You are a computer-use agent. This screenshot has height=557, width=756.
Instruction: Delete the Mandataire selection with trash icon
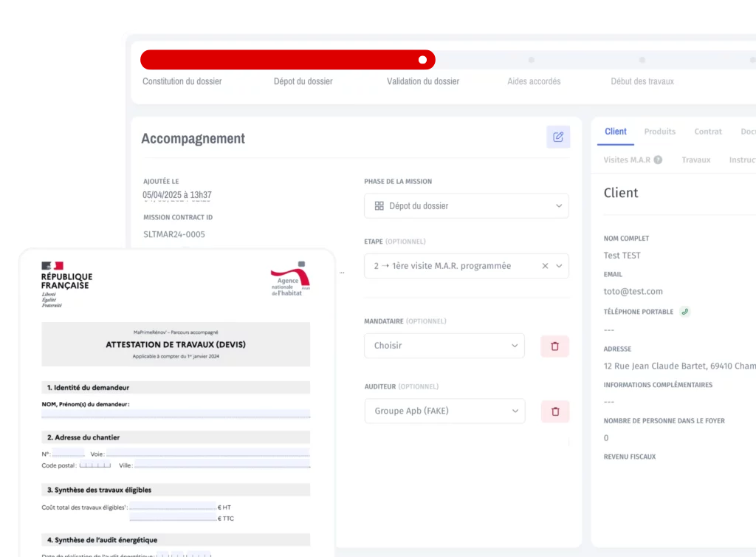click(x=555, y=346)
